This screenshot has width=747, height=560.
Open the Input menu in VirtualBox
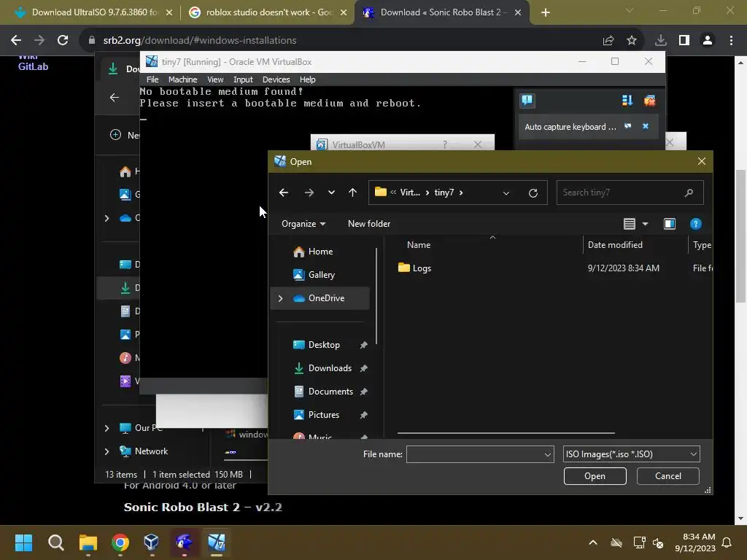coord(243,79)
